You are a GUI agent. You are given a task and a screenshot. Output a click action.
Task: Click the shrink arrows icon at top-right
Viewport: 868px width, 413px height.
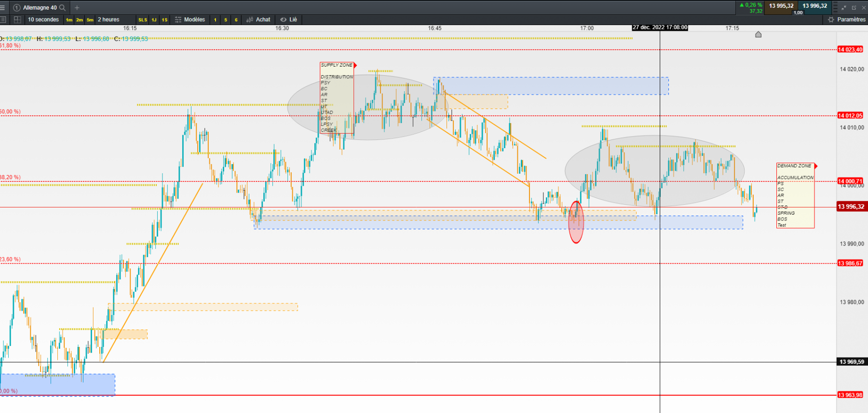point(844,8)
